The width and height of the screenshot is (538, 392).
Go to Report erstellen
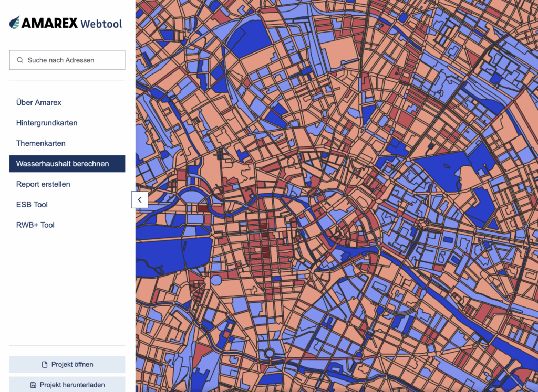pos(43,184)
